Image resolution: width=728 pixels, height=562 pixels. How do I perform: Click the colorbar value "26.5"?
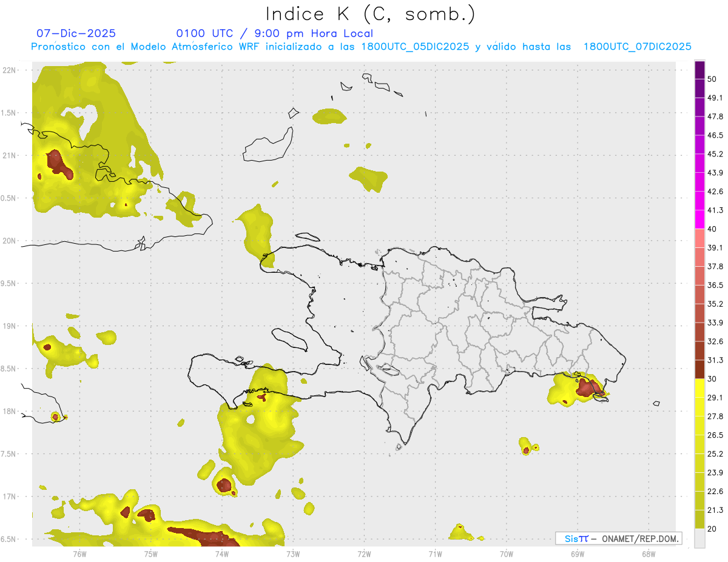[715, 435]
